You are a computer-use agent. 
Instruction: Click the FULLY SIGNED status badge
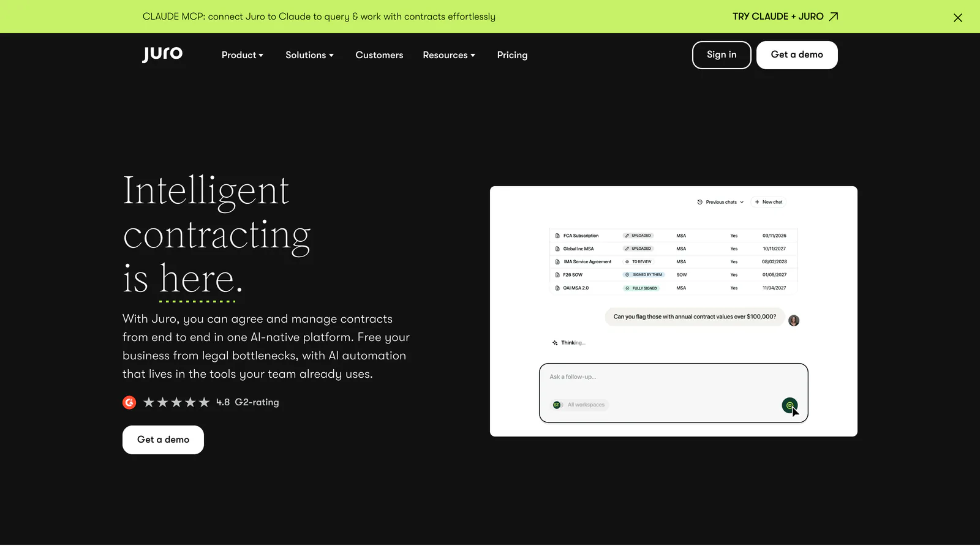(x=641, y=288)
